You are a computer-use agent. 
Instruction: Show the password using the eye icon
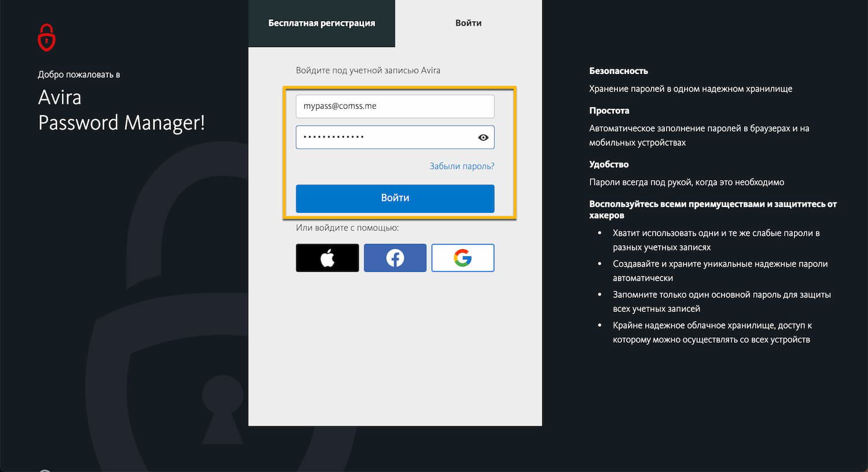483,138
